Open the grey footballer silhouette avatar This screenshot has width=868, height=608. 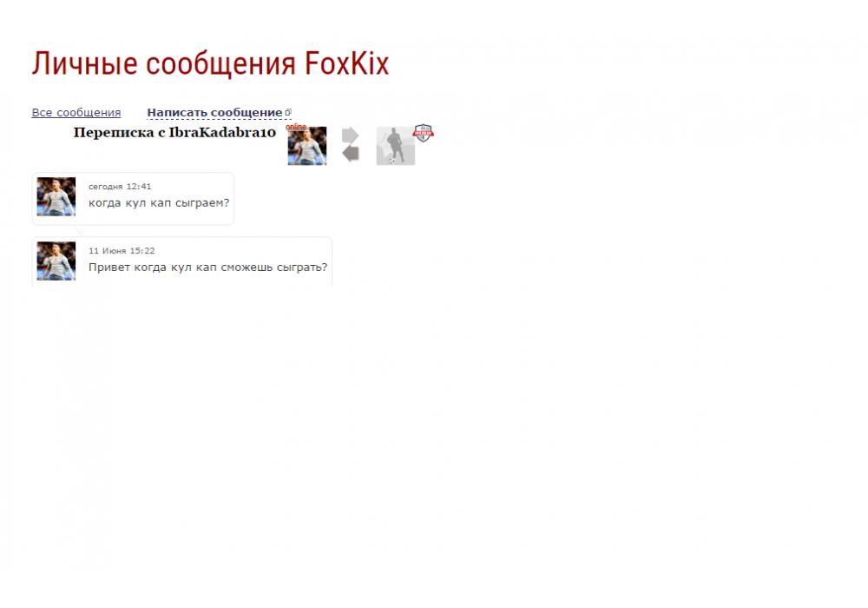tap(395, 146)
